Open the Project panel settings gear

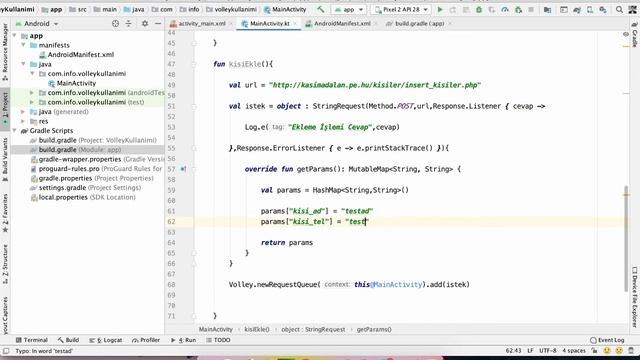pos(145,24)
